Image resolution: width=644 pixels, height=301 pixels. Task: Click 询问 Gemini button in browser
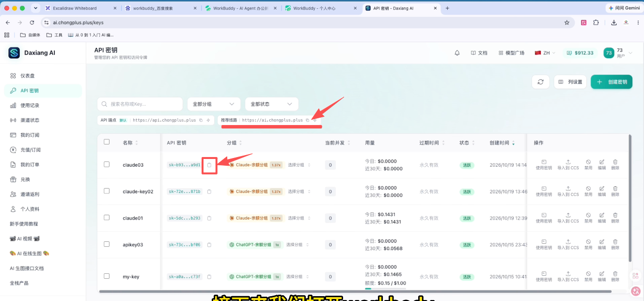(x=624, y=8)
